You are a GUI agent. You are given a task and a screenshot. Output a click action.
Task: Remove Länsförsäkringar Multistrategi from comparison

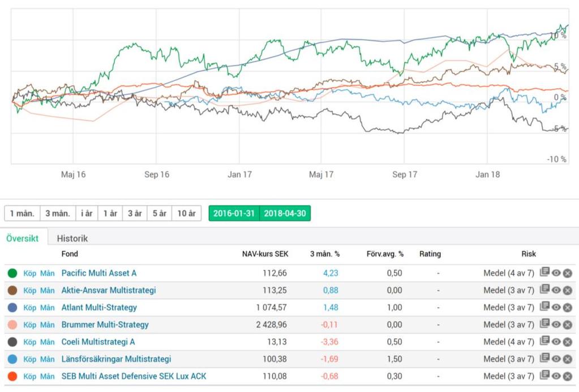point(568,359)
